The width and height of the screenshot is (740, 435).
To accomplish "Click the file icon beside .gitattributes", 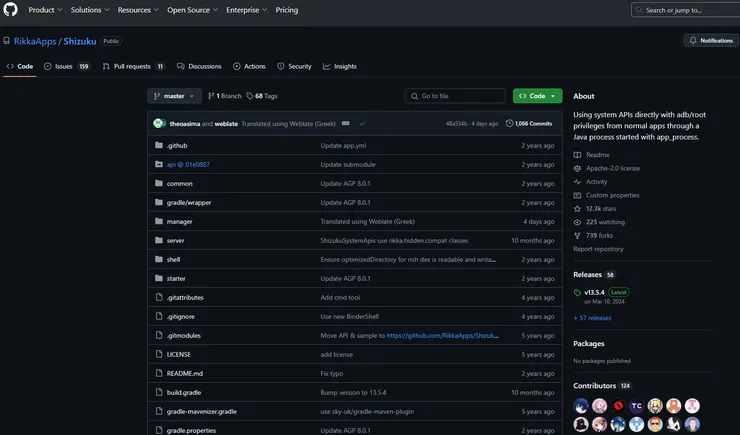I will tap(159, 297).
